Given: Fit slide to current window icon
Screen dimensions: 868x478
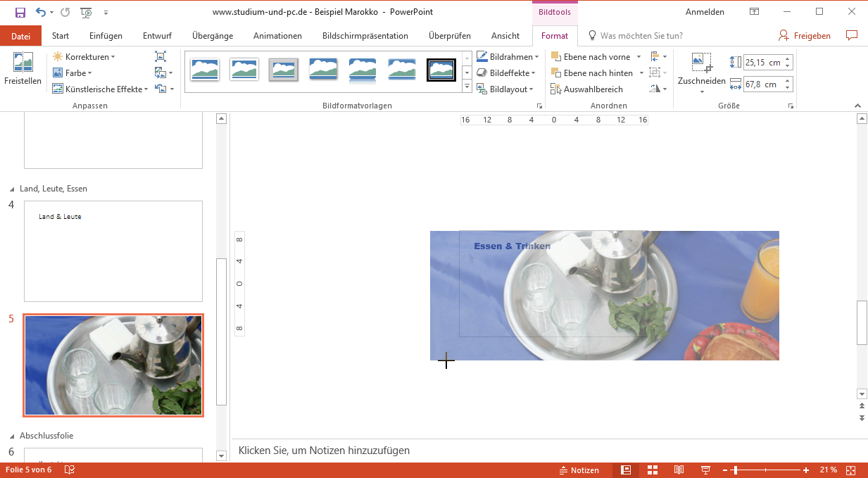Looking at the screenshot, I should [x=850, y=470].
